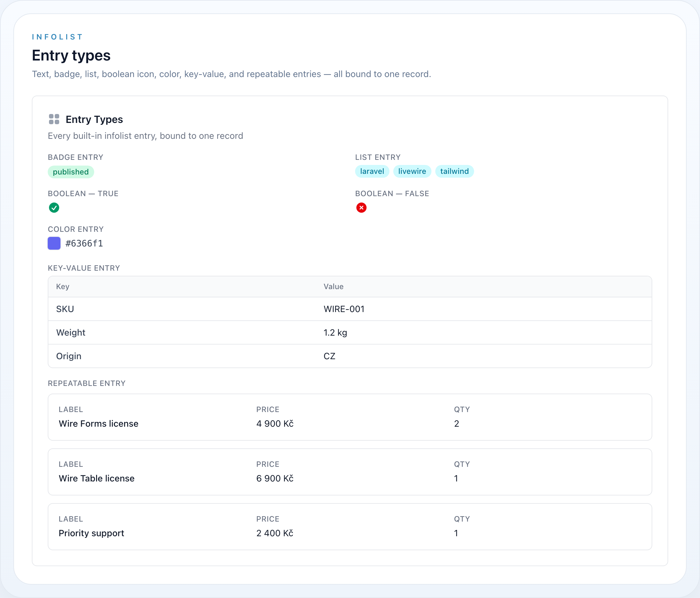Click the BOOLEAN — TRUE label
The width and height of the screenshot is (700, 598).
[83, 194]
